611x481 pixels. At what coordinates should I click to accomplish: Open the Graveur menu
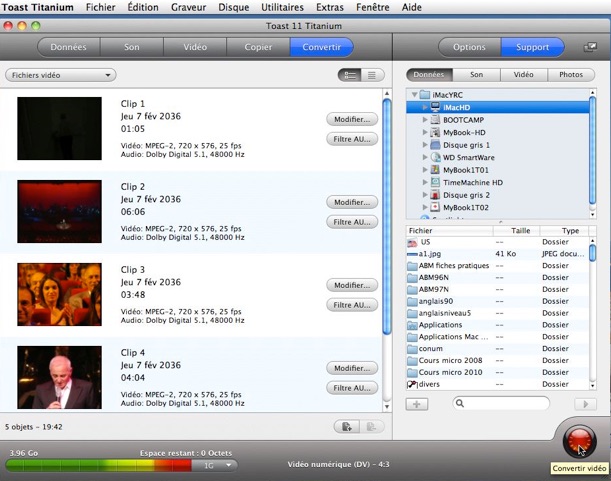click(x=188, y=7)
